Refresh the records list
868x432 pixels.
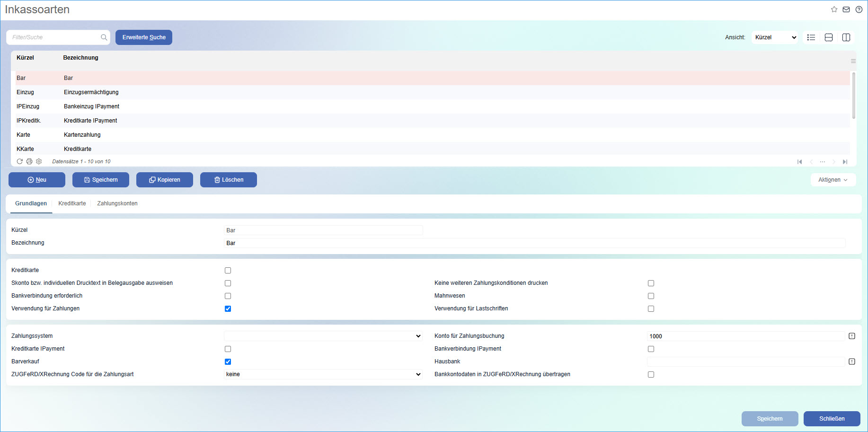point(20,161)
